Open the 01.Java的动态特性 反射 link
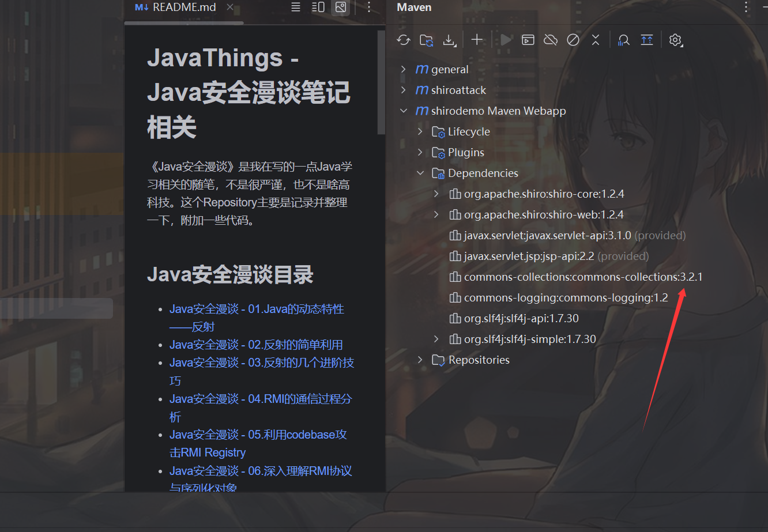Viewport: 768px width, 532px height. coord(256,310)
